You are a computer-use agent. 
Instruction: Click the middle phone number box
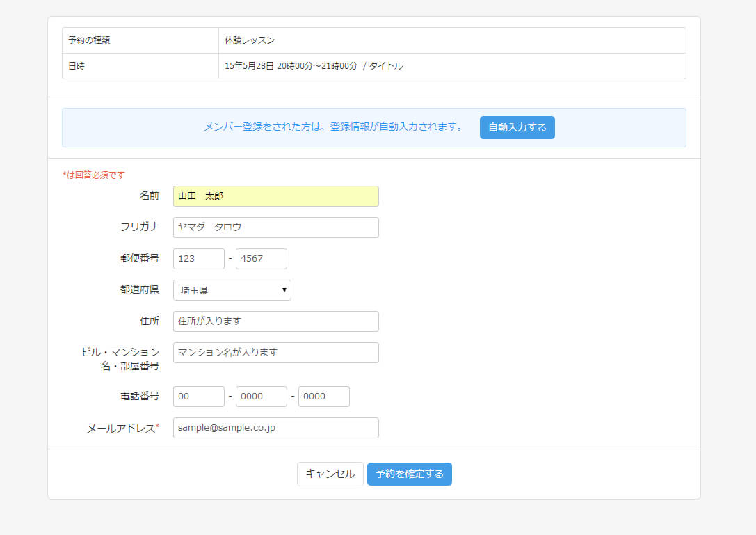tap(261, 397)
